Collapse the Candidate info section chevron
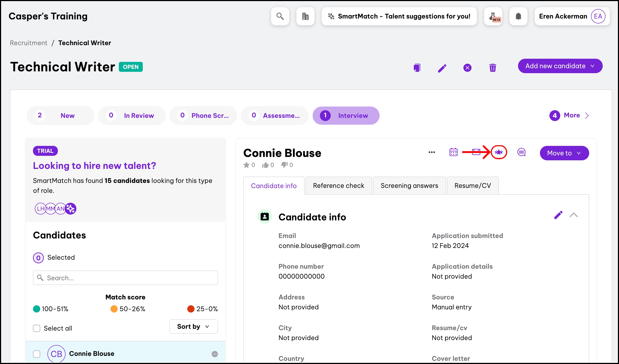 [574, 215]
